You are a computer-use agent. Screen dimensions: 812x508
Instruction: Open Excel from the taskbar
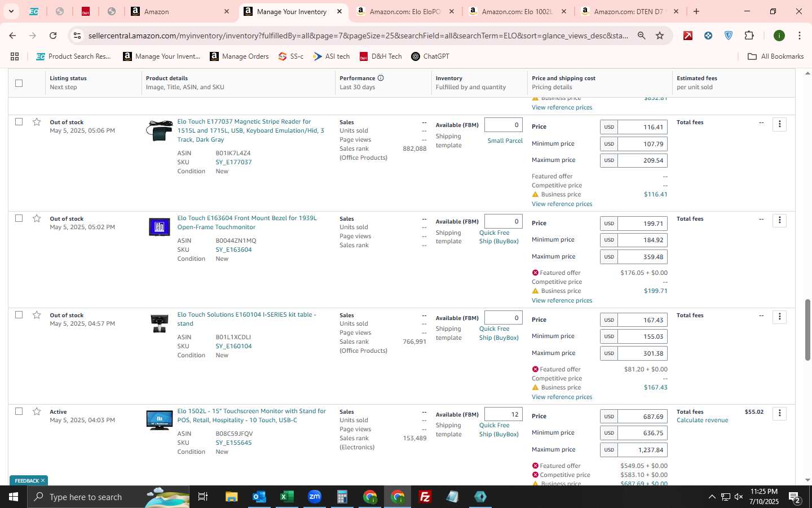pos(286,497)
